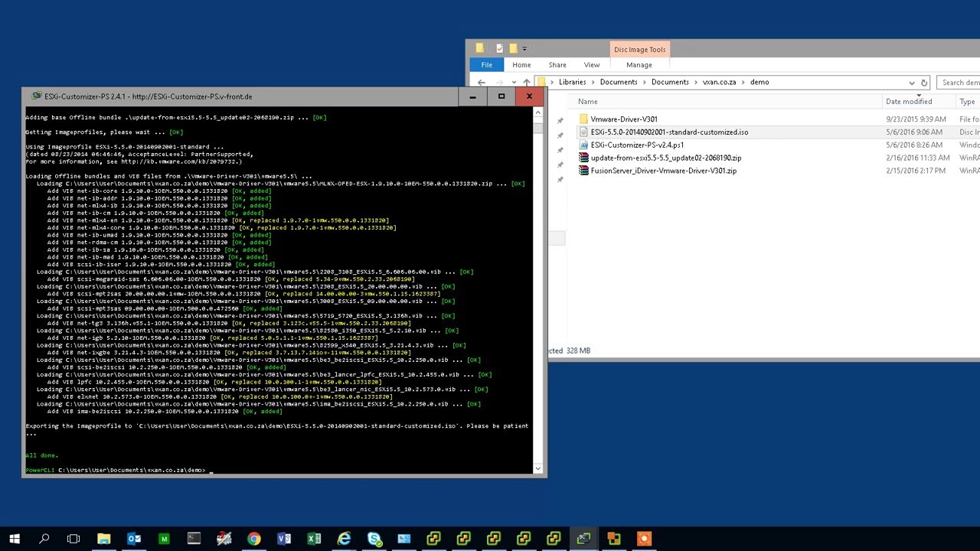This screenshot has height=551, width=980.
Task: Click the orange rightmost taskbar icon
Action: (644, 539)
